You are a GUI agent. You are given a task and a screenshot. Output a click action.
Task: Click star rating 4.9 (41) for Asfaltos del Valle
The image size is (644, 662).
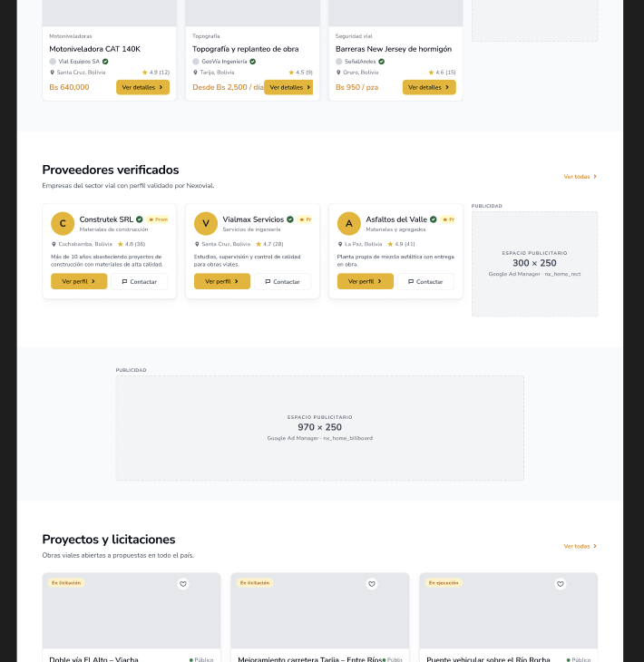pyautogui.click(x=401, y=244)
